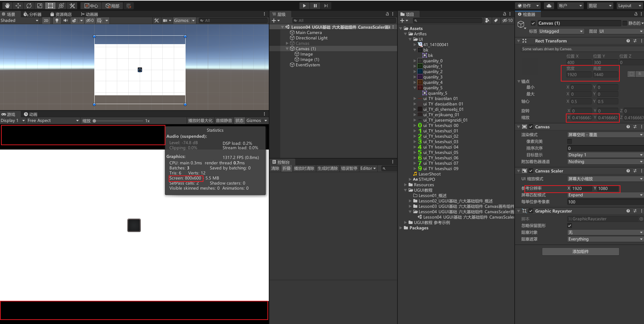Select the Transform tool
The width and height of the screenshot is (644, 324).
point(61,6)
